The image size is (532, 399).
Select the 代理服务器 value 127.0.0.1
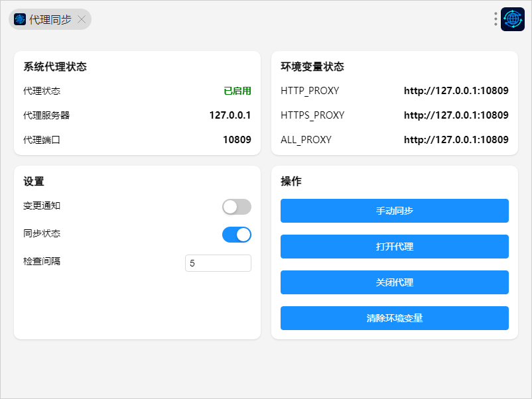point(230,115)
